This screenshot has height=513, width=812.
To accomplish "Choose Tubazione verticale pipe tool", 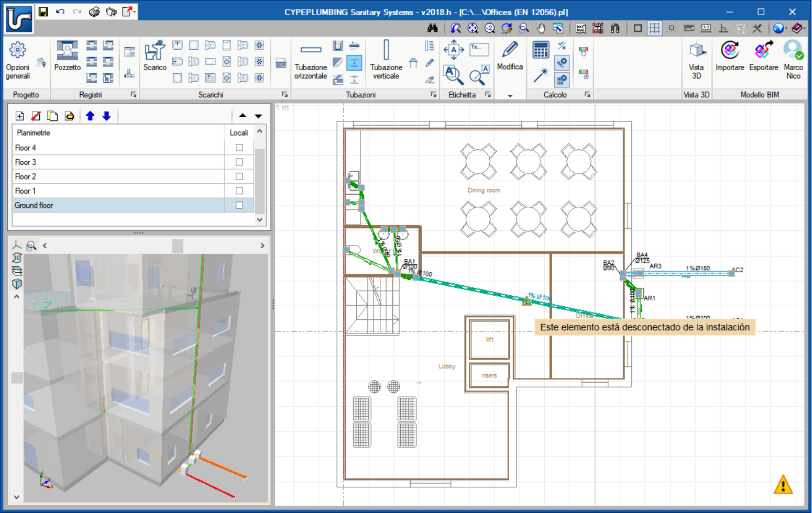I will [386, 60].
